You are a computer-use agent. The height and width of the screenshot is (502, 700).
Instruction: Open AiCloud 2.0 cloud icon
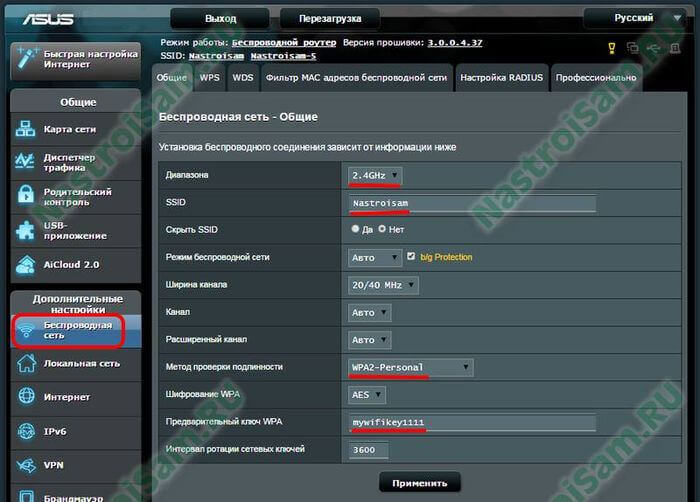pyautogui.click(x=25, y=265)
